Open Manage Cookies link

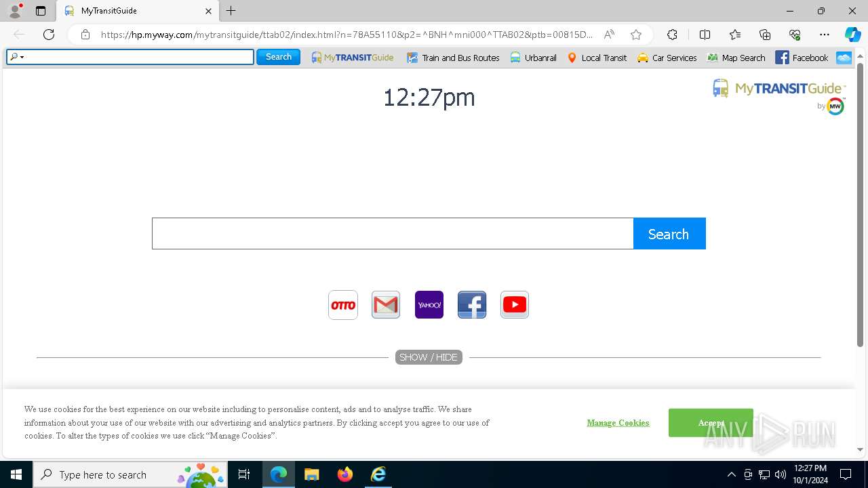618,423
